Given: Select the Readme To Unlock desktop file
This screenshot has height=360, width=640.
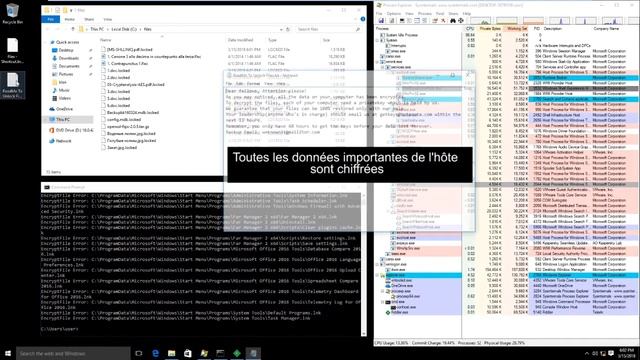Looking at the screenshot, I should coord(12,85).
